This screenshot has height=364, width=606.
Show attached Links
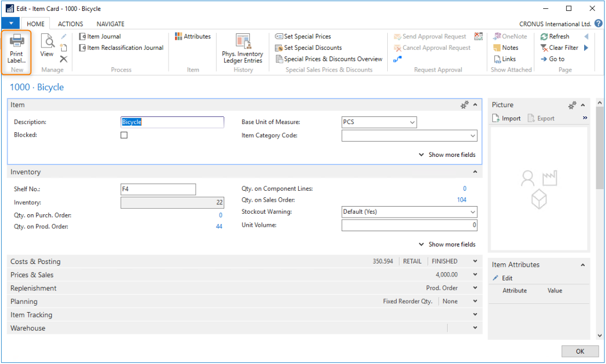505,58
